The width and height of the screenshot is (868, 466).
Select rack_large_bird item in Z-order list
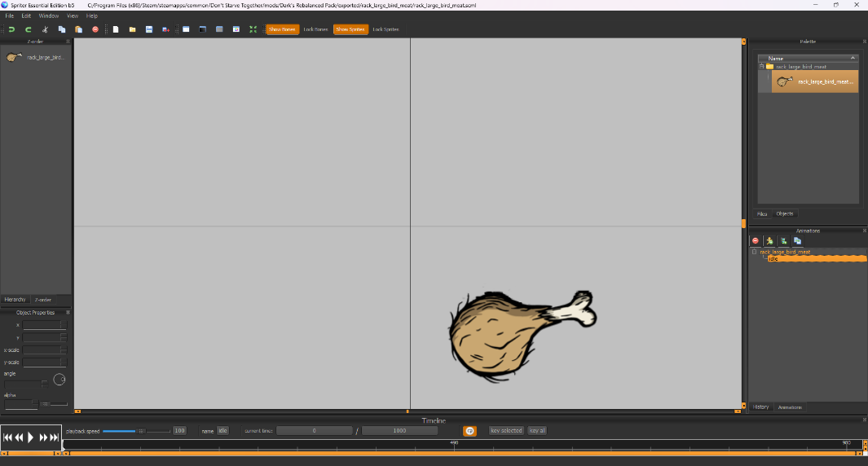coord(35,57)
